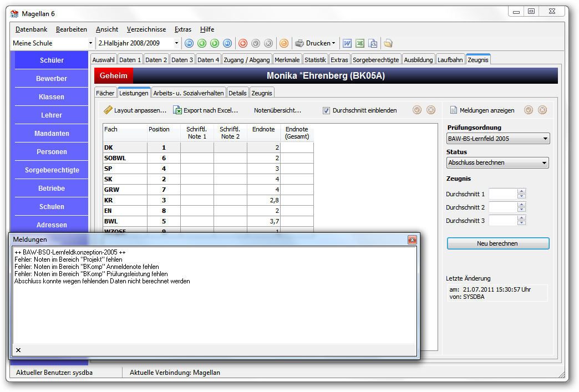Click Neu berechnen button
This screenshot has height=392, width=579.
pyautogui.click(x=498, y=243)
